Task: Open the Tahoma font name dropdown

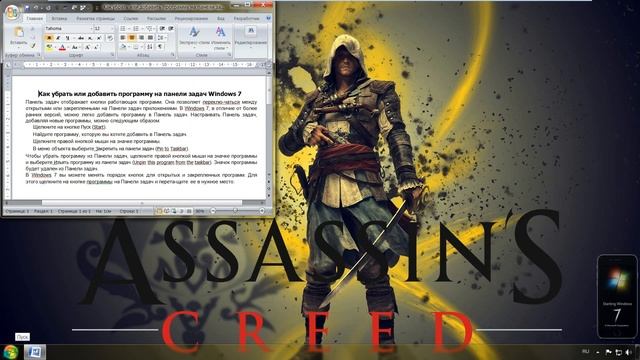Action: 91,29
